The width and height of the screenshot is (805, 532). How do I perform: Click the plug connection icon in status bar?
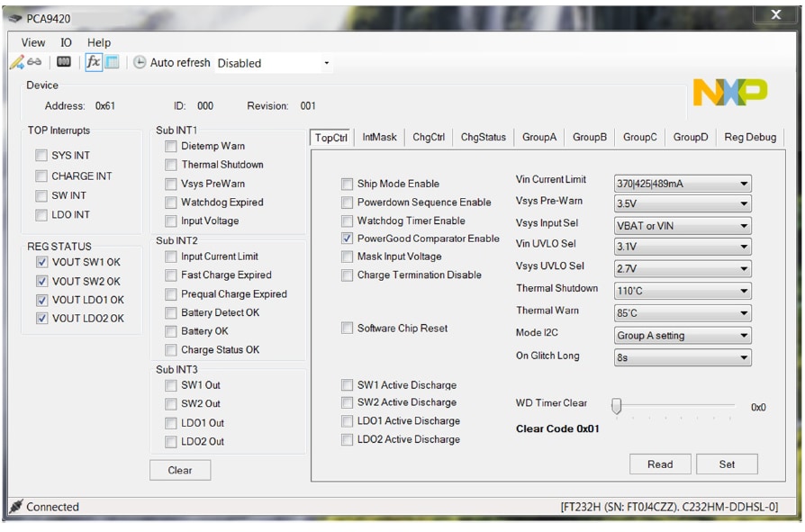(x=15, y=507)
